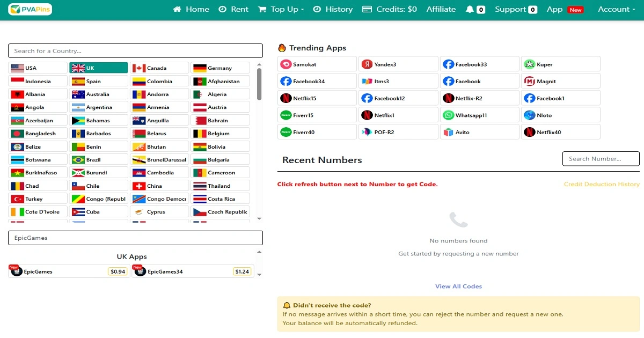
Task: Click the country list vertical scrollbar
Action: click(260, 84)
